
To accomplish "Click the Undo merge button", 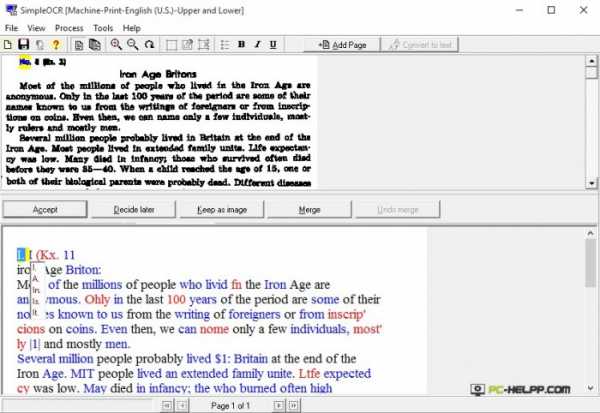I will click(x=398, y=210).
